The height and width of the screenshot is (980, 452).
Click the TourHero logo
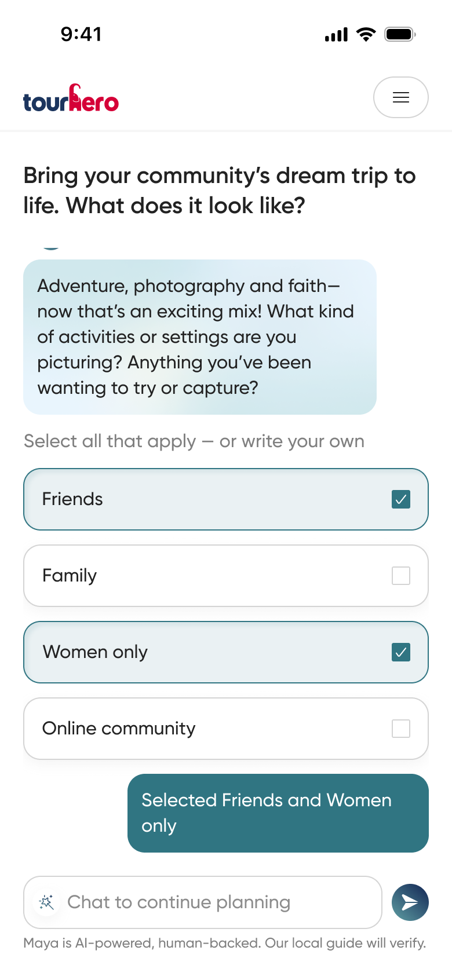click(71, 98)
